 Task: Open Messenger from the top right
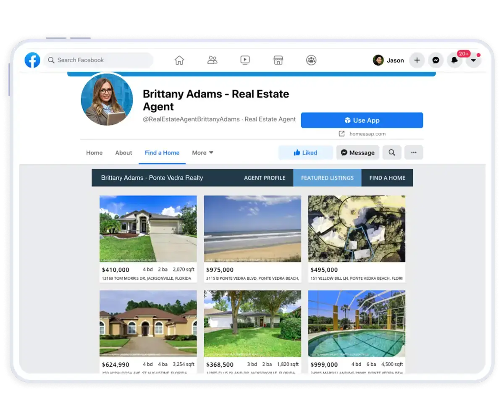coord(436,60)
